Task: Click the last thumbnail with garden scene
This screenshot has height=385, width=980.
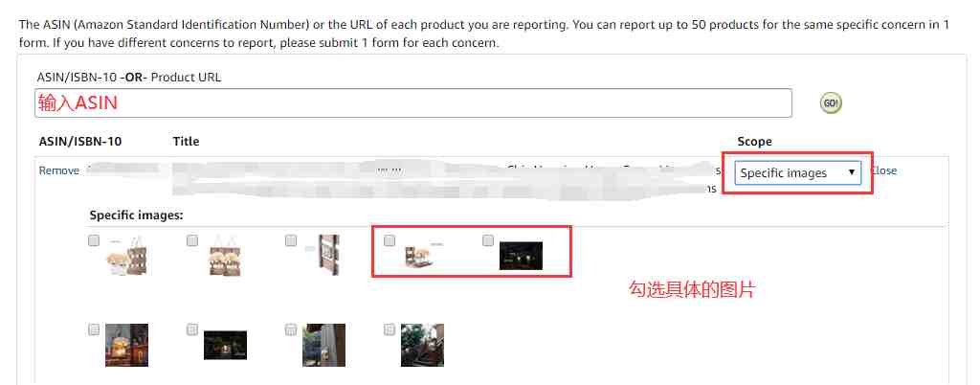Action: (x=422, y=345)
